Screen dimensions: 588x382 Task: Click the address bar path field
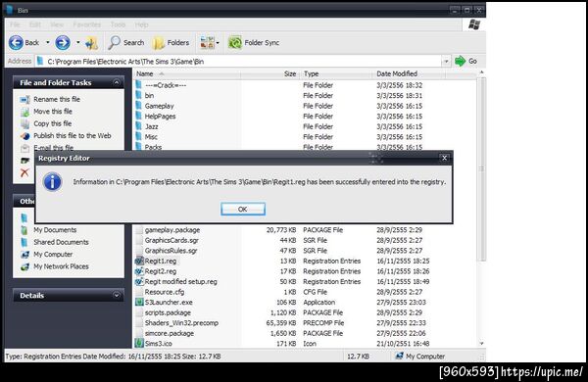[x=239, y=62]
